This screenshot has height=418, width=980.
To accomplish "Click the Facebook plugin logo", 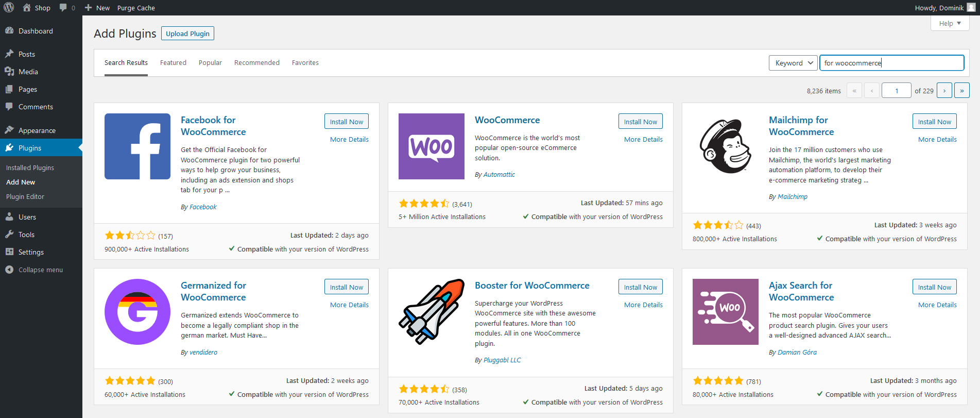I will (x=137, y=146).
